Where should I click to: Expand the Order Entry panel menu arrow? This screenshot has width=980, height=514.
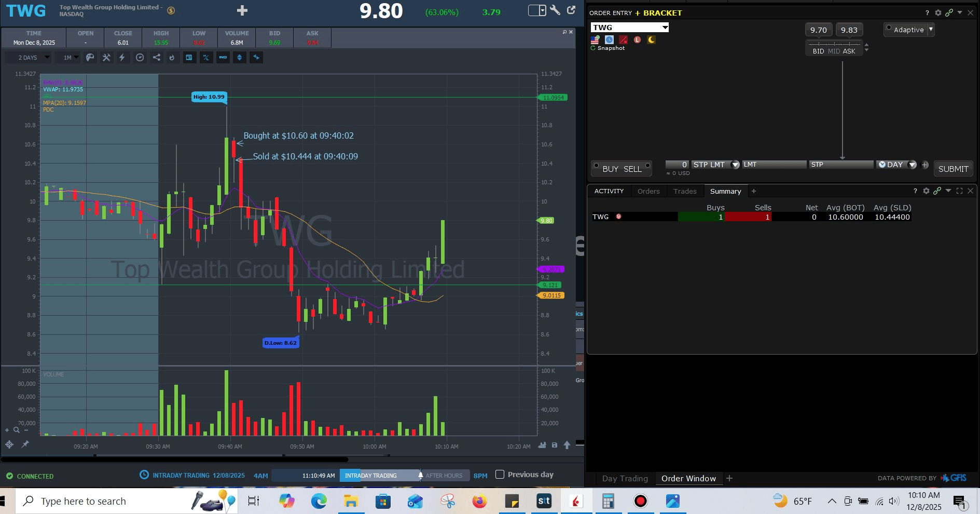(x=960, y=12)
